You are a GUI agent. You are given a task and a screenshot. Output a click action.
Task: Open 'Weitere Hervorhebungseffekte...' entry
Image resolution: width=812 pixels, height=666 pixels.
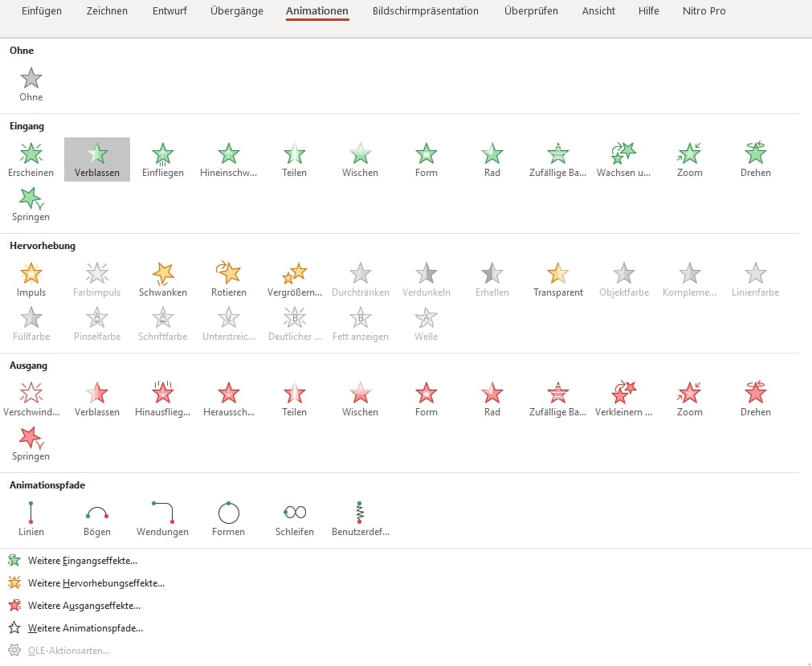tap(96, 583)
